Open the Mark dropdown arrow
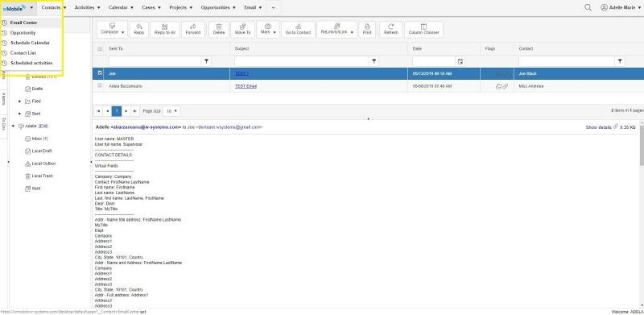Viewport: 644px width, 315px height. [275, 32]
